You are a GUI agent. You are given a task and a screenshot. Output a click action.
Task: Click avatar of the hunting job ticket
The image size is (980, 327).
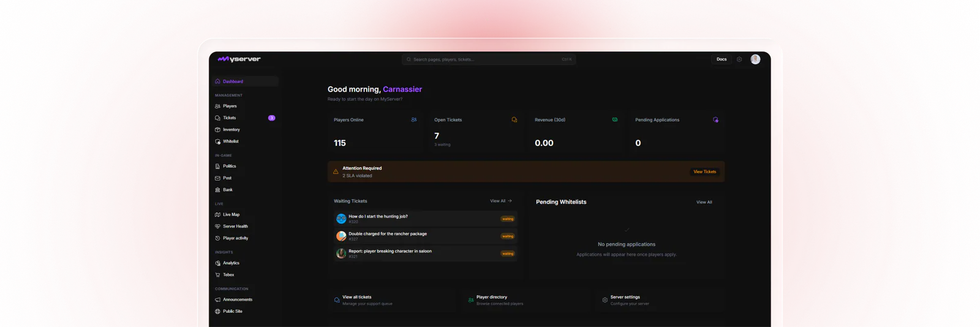click(341, 219)
